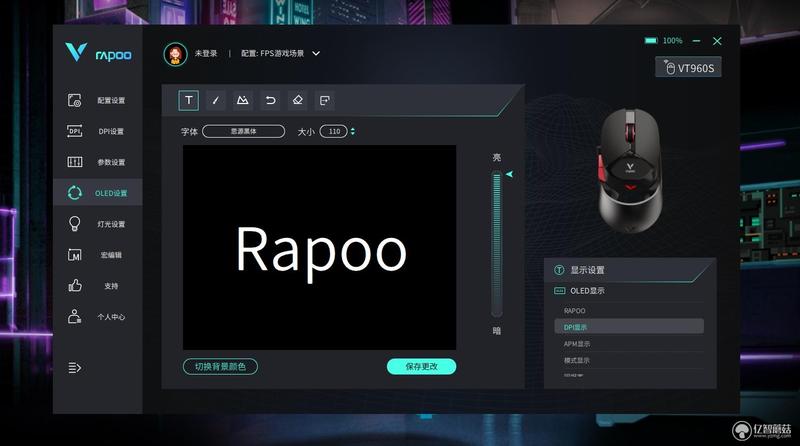This screenshot has height=446, width=800.
Task: Expand the 配置: FPS游戏场景 profile dropdown
Action: pos(281,54)
